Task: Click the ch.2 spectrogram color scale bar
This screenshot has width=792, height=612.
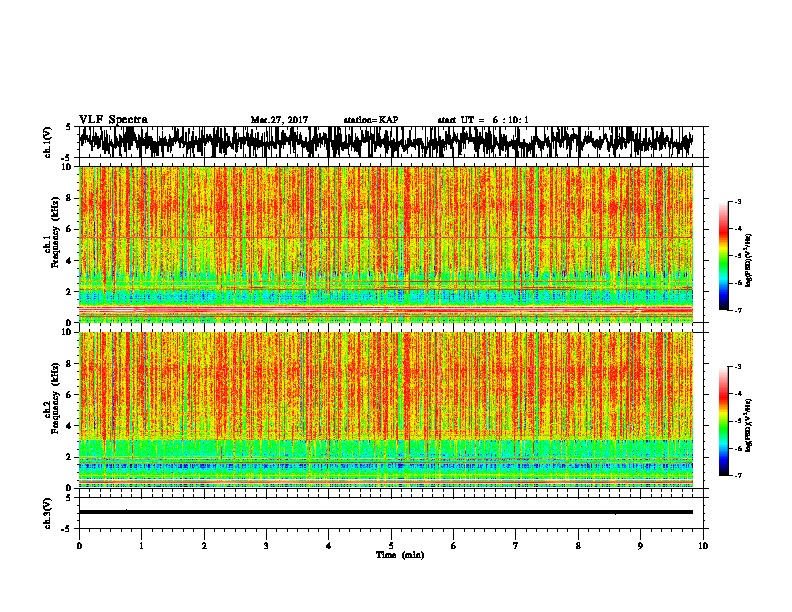Action: [723, 421]
